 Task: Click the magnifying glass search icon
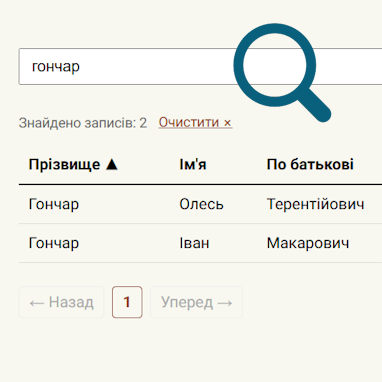tap(282, 72)
